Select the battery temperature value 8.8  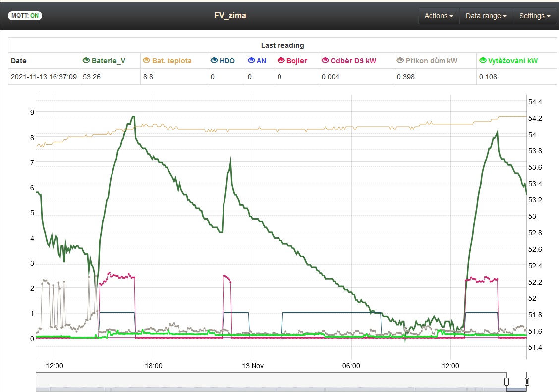148,77
